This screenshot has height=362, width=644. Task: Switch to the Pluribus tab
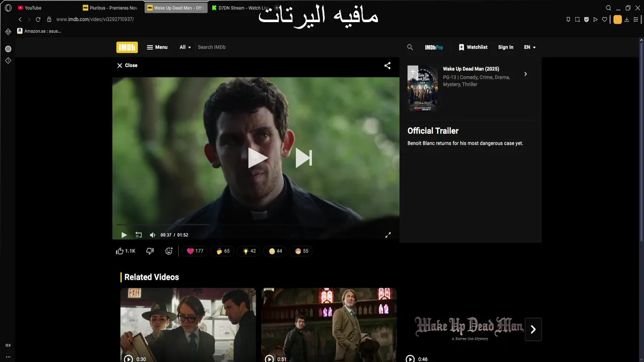[111, 8]
